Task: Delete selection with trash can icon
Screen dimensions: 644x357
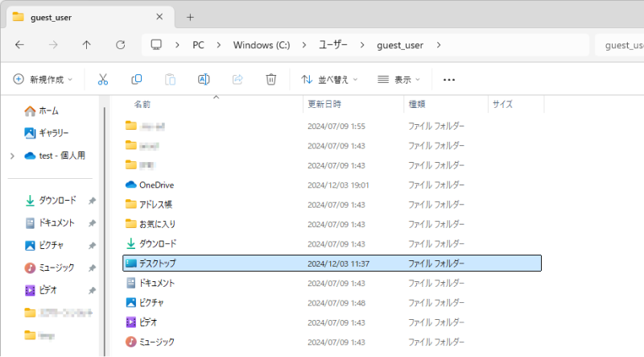Action: click(x=271, y=80)
